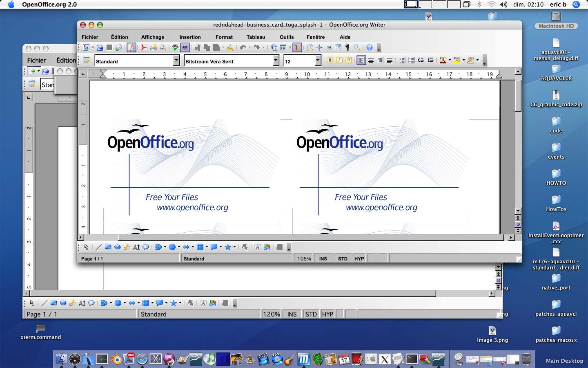Image resolution: width=588 pixels, height=368 pixels.
Task: Toggle numbering list button
Action: click(402, 60)
